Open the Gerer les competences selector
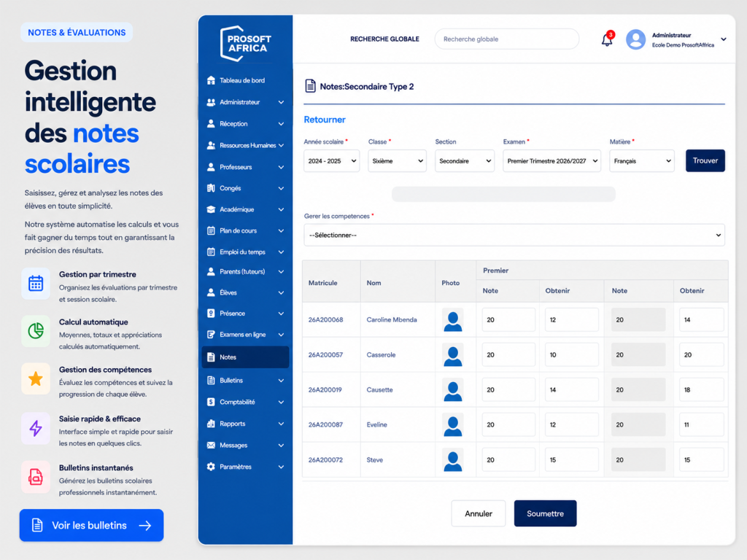Viewport: 747px width, 560px height. coord(514,236)
